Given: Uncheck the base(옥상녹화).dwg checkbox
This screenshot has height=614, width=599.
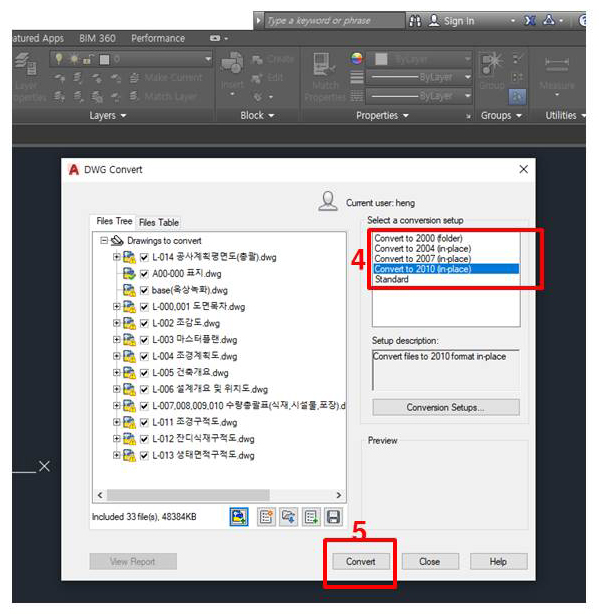Looking at the screenshot, I should [144, 290].
